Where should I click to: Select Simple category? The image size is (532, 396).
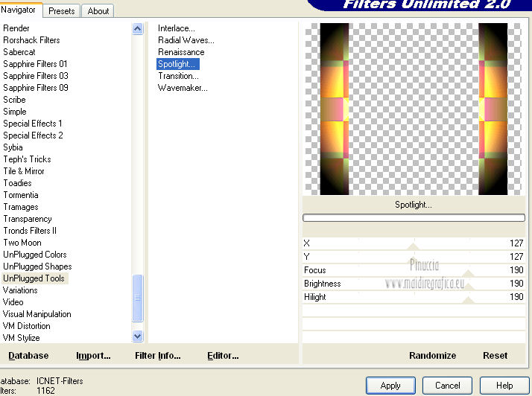click(x=15, y=112)
